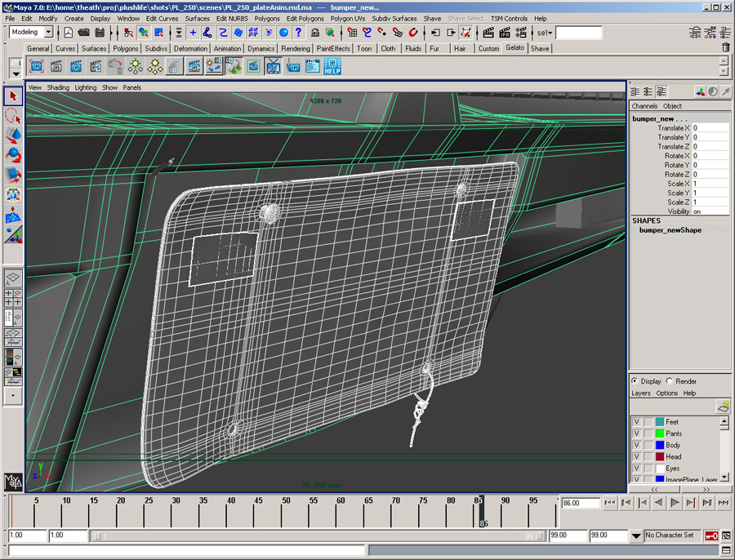Image resolution: width=735 pixels, height=560 pixels.
Task: Click the Pants layer green color swatch
Action: pyautogui.click(x=659, y=433)
